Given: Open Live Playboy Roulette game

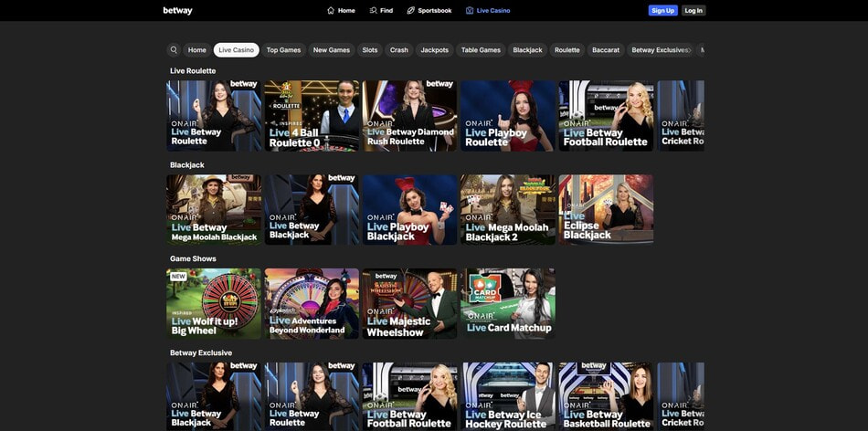Looking at the screenshot, I should (508, 116).
